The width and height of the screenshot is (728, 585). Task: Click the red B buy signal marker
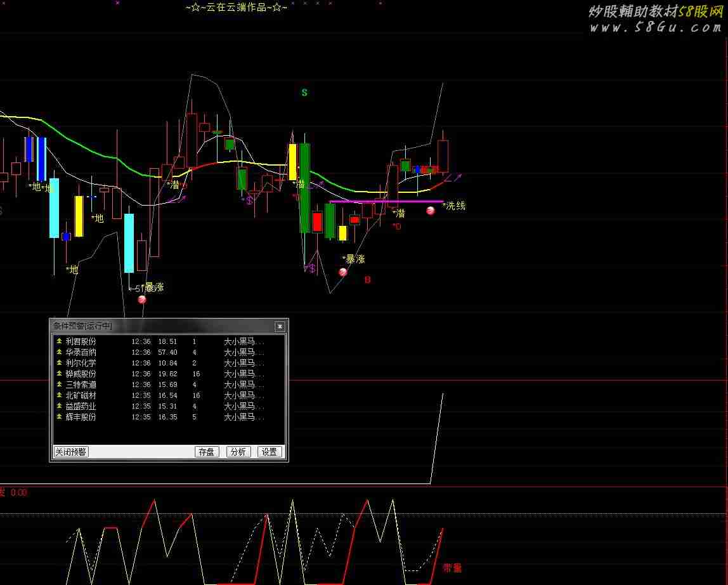pos(367,280)
